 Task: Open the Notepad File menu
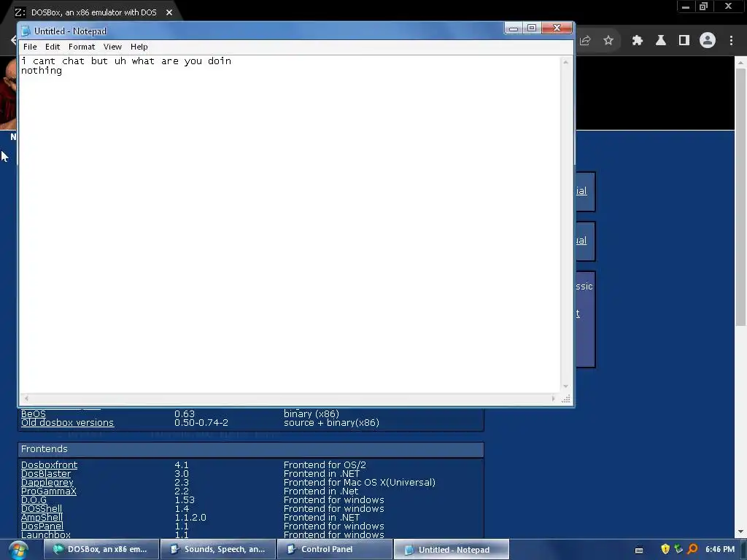(x=30, y=47)
